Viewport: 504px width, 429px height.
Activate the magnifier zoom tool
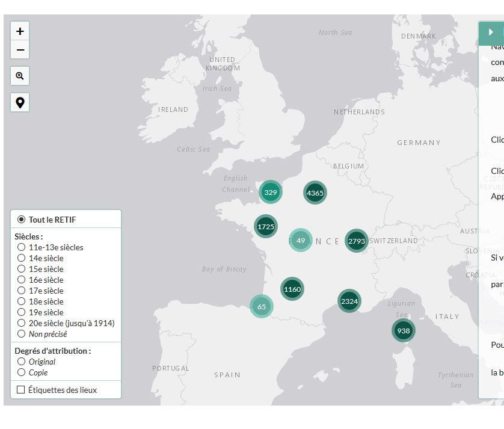[x=20, y=76]
